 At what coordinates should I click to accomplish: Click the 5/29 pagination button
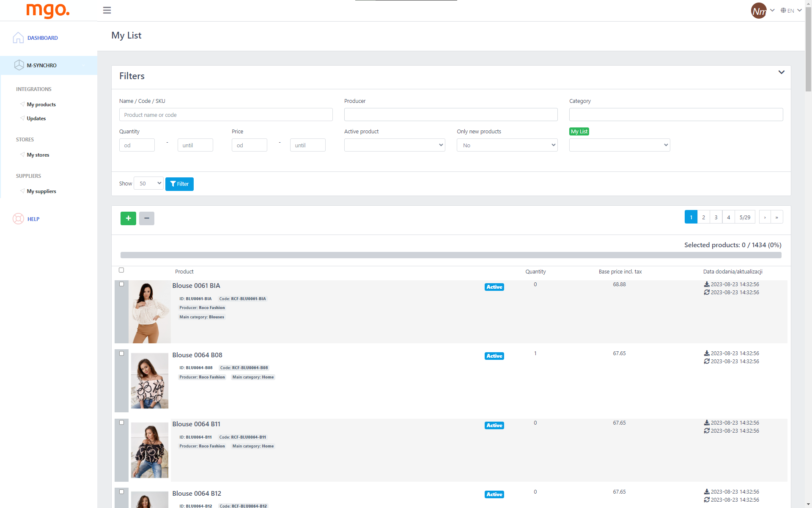745,217
